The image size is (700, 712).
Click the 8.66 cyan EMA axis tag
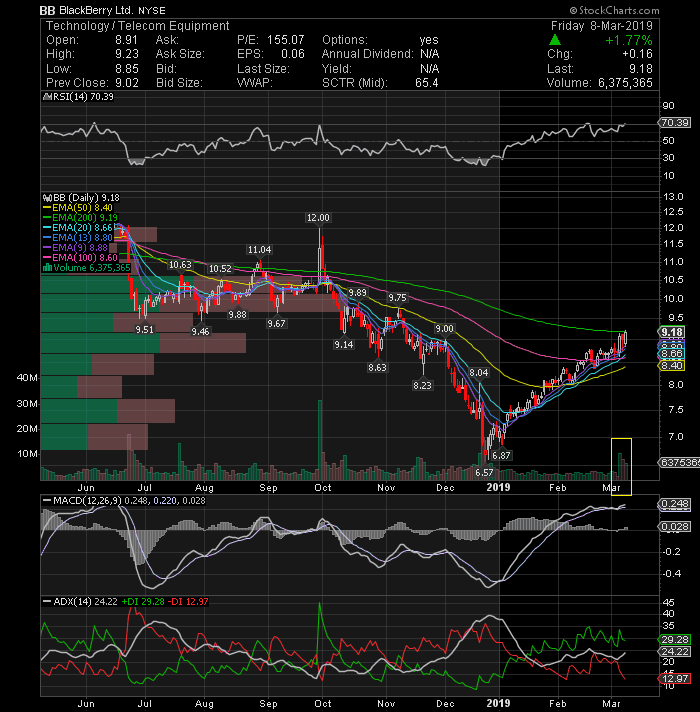coord(671,354)
